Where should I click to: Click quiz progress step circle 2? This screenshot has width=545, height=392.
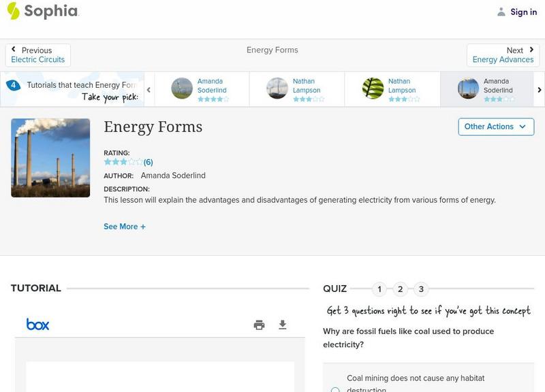[401, 289]
